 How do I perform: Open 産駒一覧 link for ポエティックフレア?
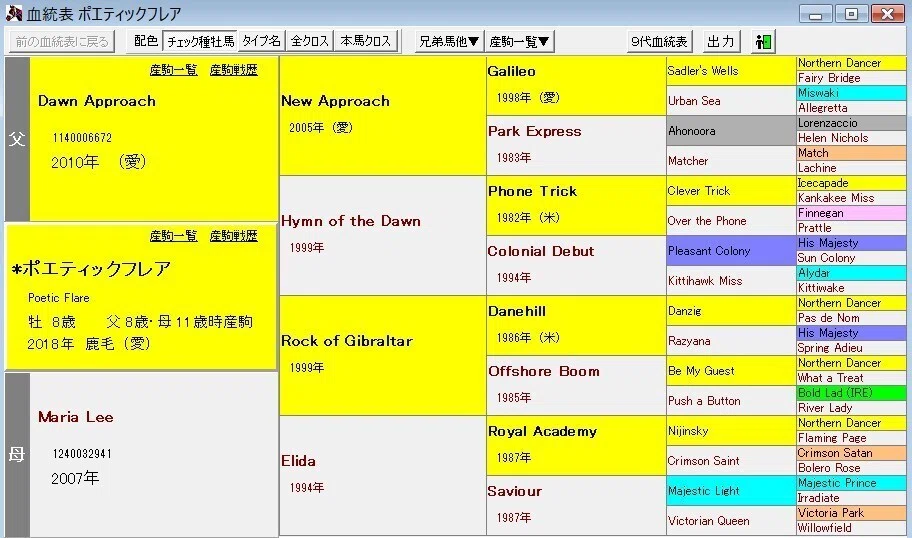pos(173,236)
